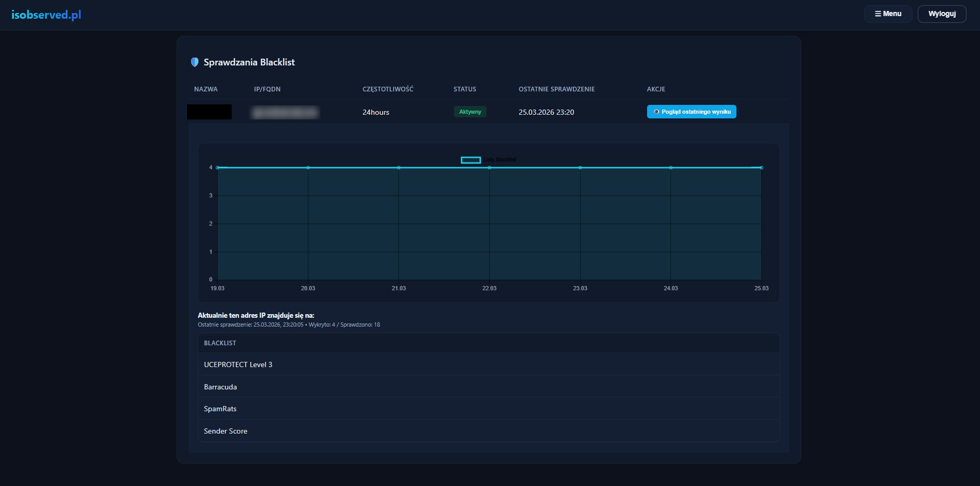980x486 pixels.
Task: Toggle the Listy blacklist chart legend swatch
Action: [x=471, y=160]
